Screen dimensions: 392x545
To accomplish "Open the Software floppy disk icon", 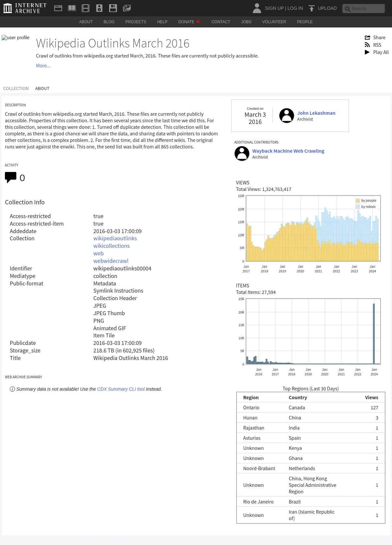I will click(x=113, y=8).
